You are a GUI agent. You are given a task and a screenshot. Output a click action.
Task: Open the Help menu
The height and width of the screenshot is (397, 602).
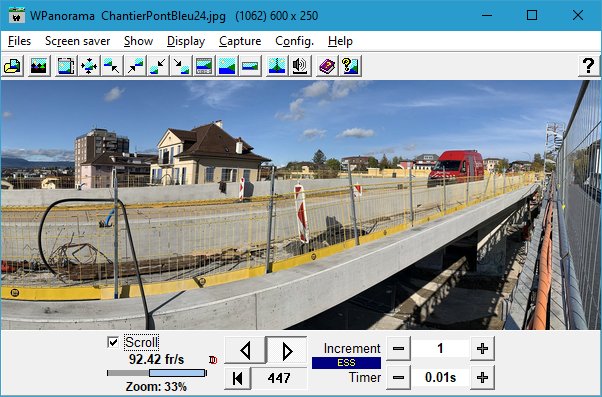point(340,41)
